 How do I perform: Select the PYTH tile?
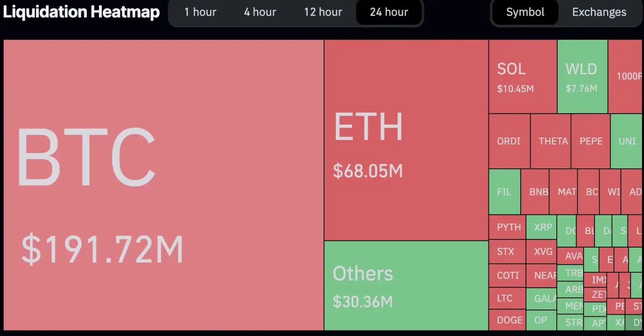(507, 227)
